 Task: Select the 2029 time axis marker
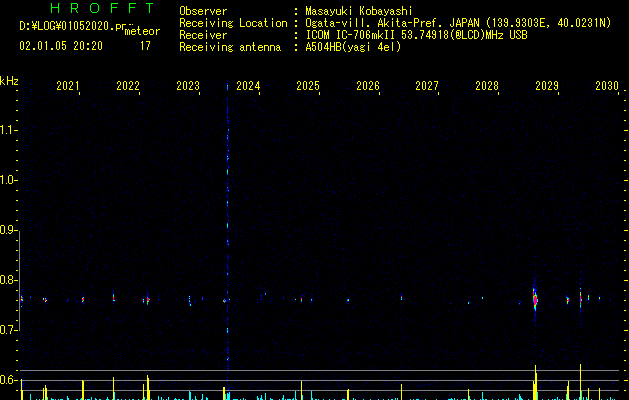pos(547,86)
